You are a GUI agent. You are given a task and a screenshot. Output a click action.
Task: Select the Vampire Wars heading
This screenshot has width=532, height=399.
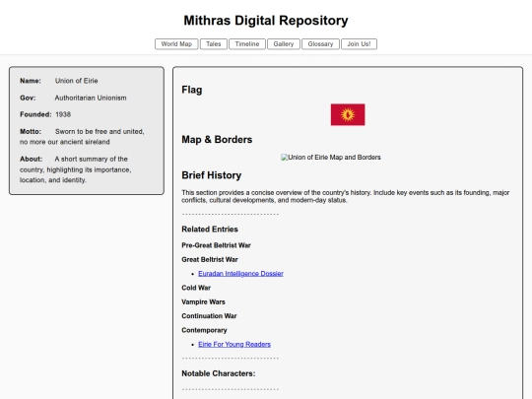click(x=203, y=302)
